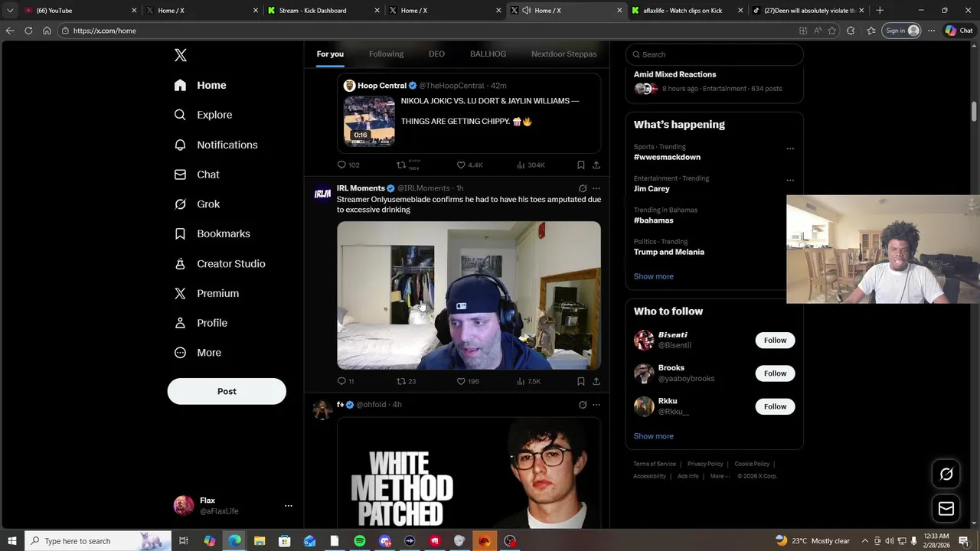
Task: Play the Onlyusemeblade video thumbnail
Action: point(469,295)
